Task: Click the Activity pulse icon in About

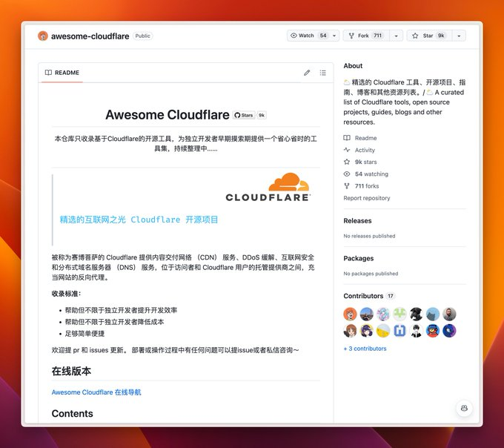Action: [347, 150]
